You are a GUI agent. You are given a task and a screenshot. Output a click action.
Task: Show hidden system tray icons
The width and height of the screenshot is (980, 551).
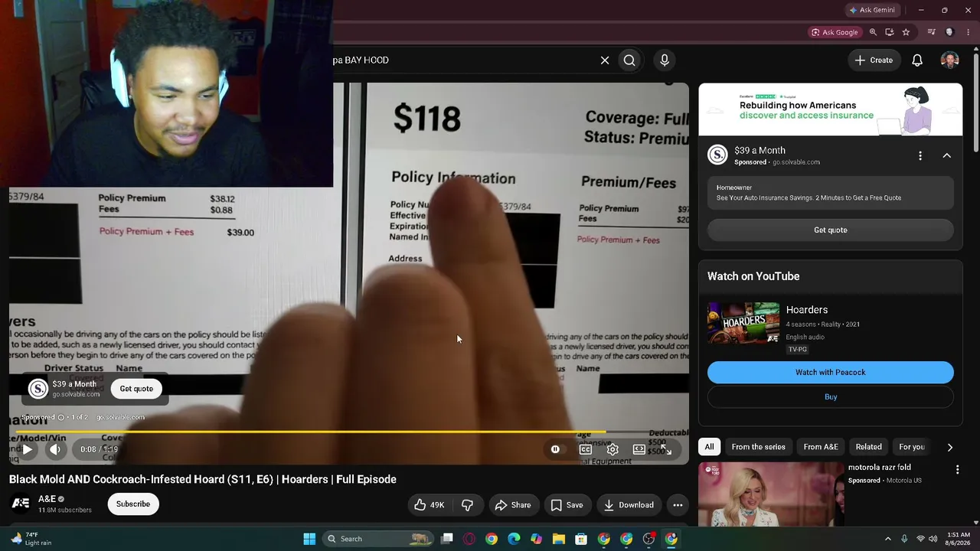887,539
